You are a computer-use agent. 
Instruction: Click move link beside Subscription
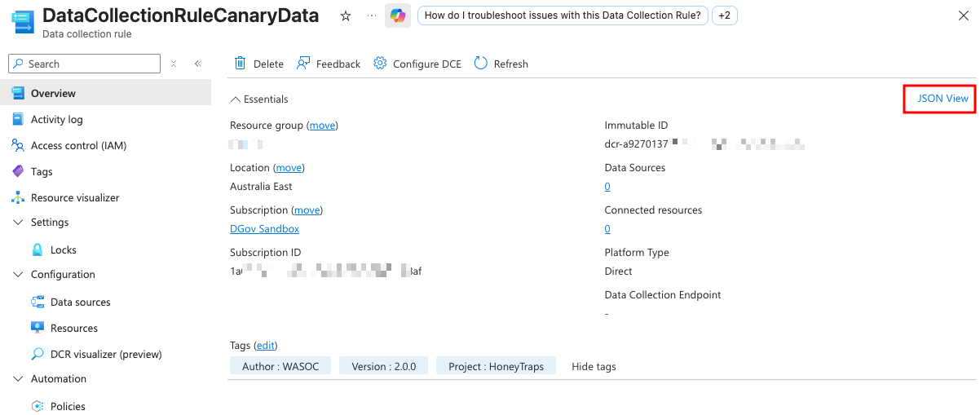pyautogui.click(x=307, y=210)
